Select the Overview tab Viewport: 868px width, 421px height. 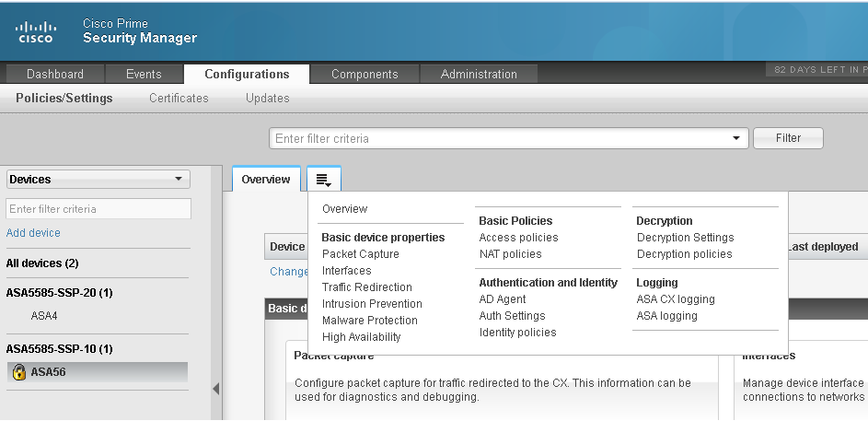click(266, 180)
